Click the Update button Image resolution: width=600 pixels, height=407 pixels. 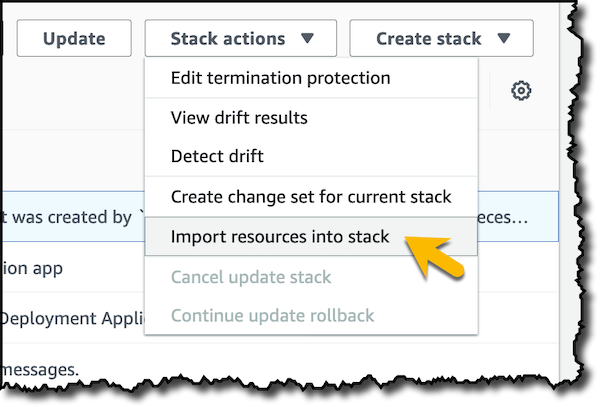pyautogui.click(x=74, y=38)
